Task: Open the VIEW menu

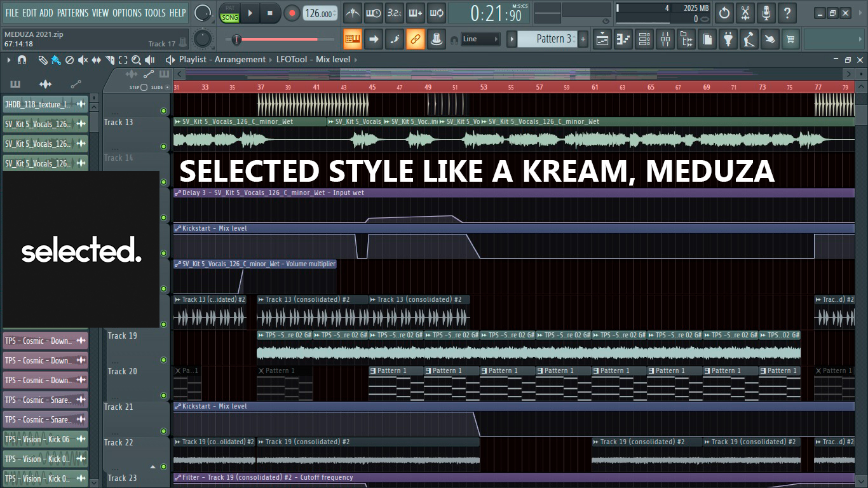Action: pyautogui.click(x=100, y=13)
